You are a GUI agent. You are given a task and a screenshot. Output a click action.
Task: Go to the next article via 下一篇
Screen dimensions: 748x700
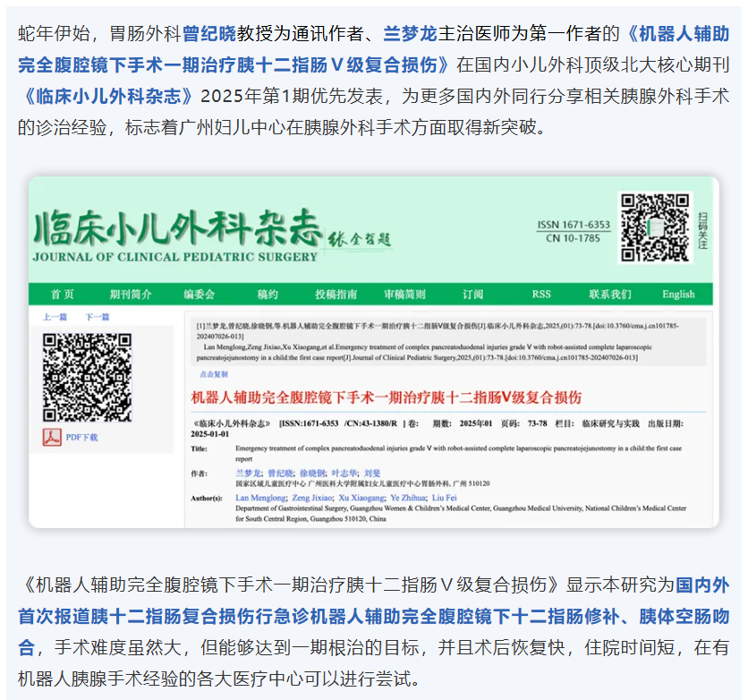tap(97, 318)
